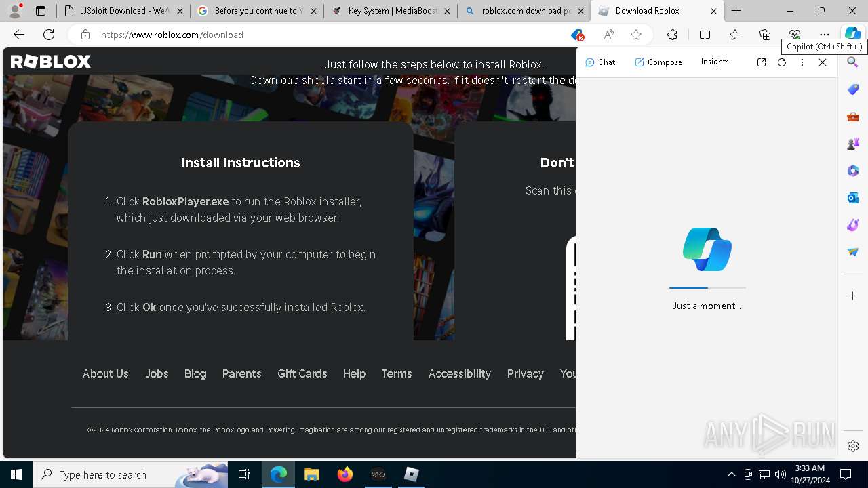Toggle the Copilot sidebar button
The height and width of the screenshot is (488, 868).
[x=852, y=35]
